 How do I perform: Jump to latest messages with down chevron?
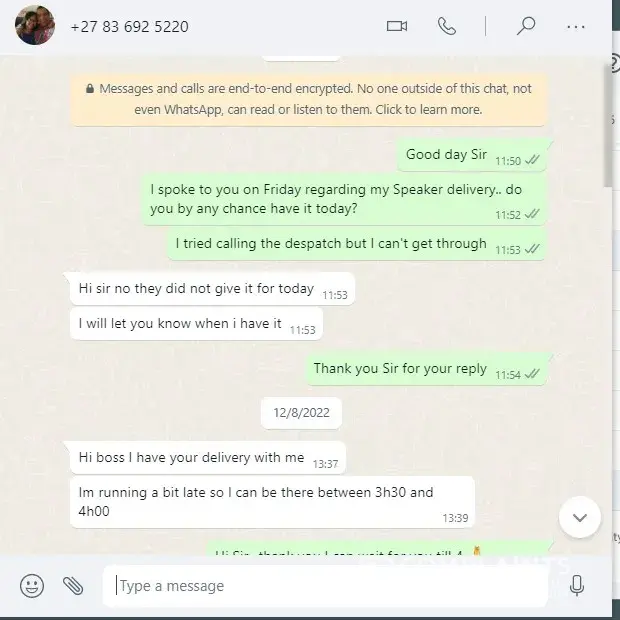580,517
